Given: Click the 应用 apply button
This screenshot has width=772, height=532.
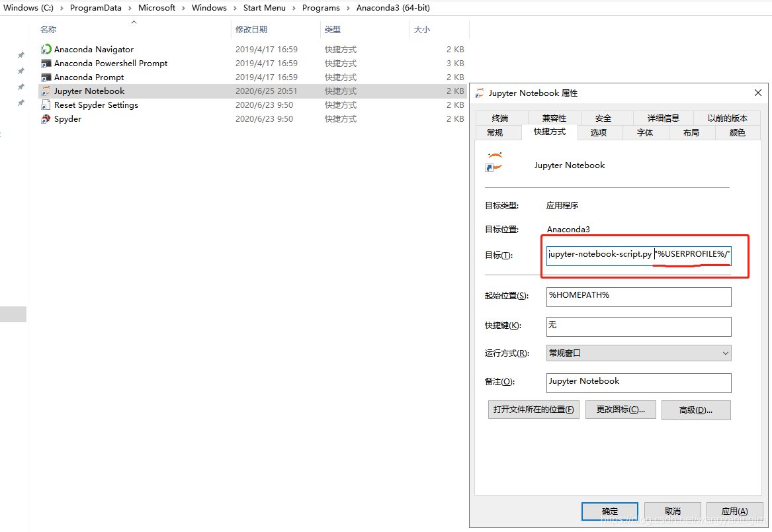Looking at the screenshot, I should click(734, 511).
